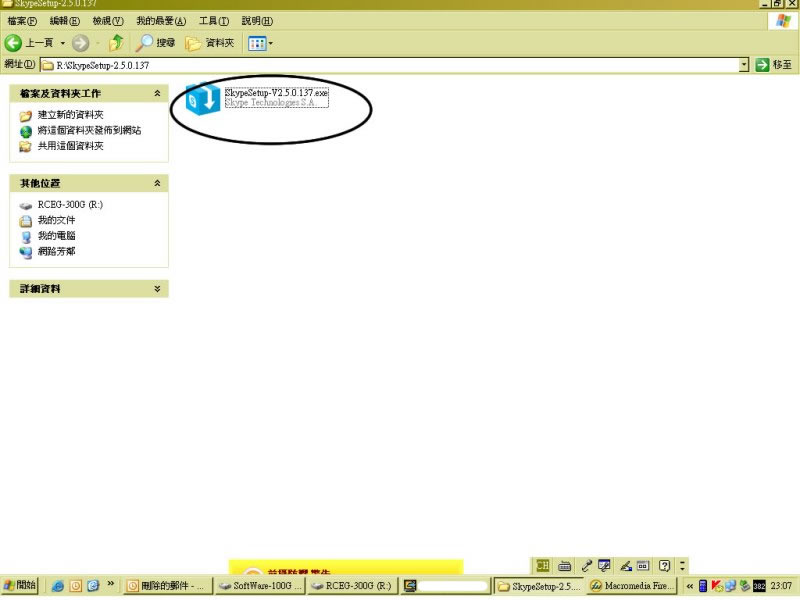Click the SkypeSetup-V2.5.0.137.exe file name
This screenshot has width=800, height=600.
(277, 93)
